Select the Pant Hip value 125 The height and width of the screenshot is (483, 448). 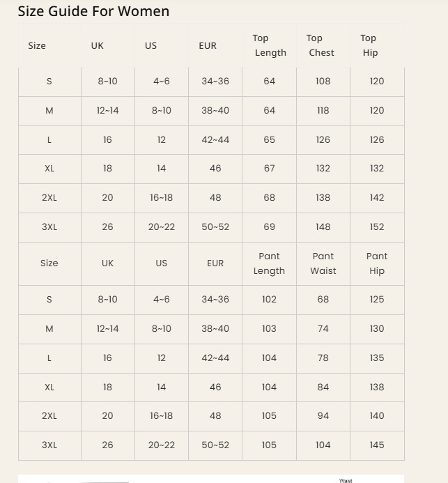click(x=377, y=300)
